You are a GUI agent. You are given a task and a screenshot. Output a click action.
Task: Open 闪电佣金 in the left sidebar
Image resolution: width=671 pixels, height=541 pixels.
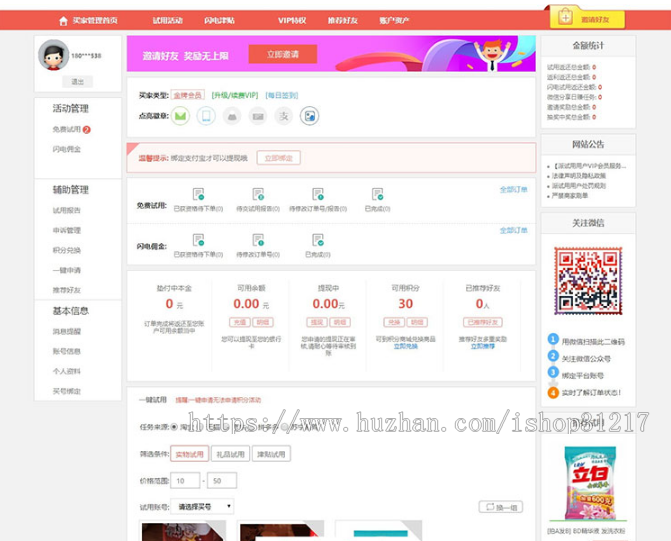tap(67, 149)
